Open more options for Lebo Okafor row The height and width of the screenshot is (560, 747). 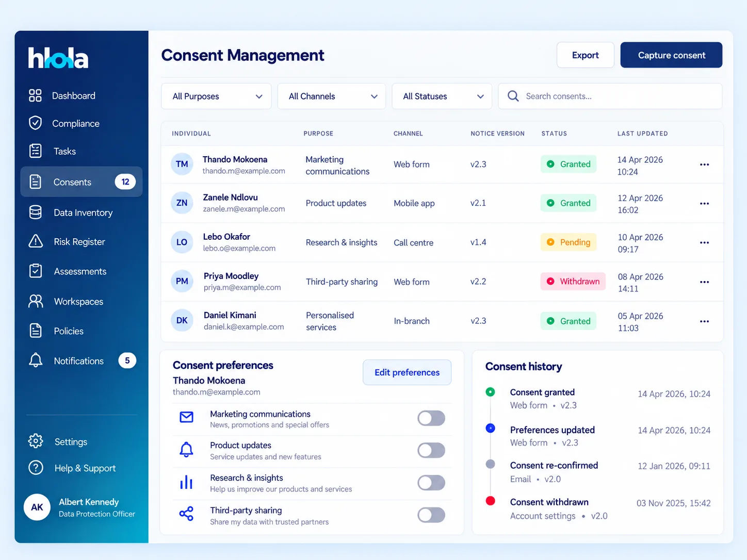[x=704, y=242]
